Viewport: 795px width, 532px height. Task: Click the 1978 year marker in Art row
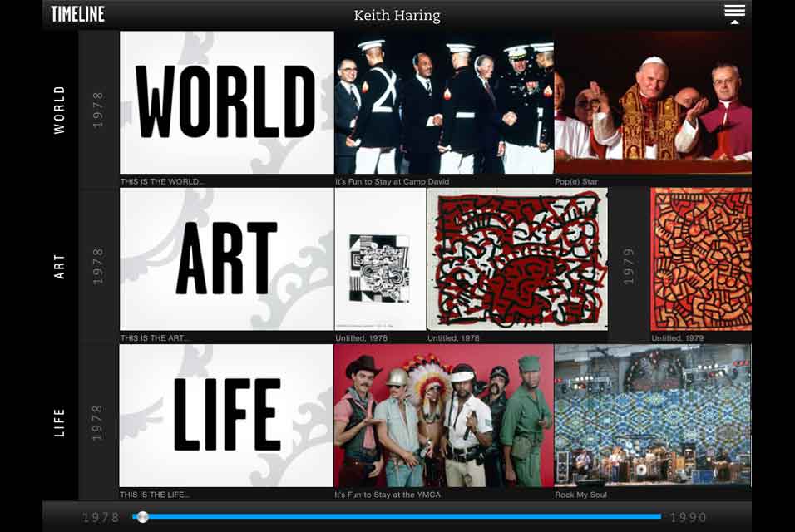point(98,266)
